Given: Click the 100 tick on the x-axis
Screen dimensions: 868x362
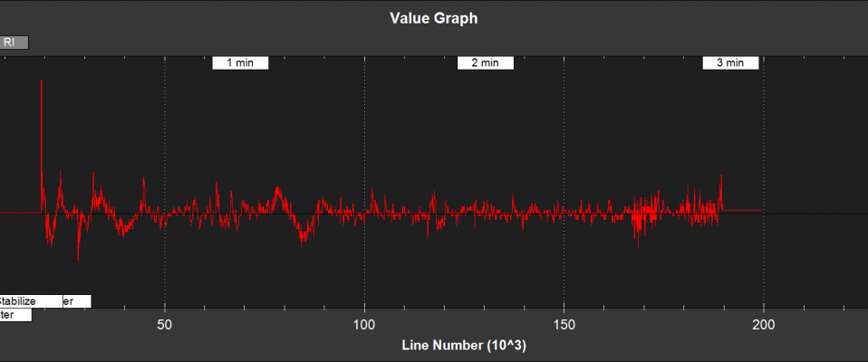Looking at the screenshot, I should tap(364, 325).
